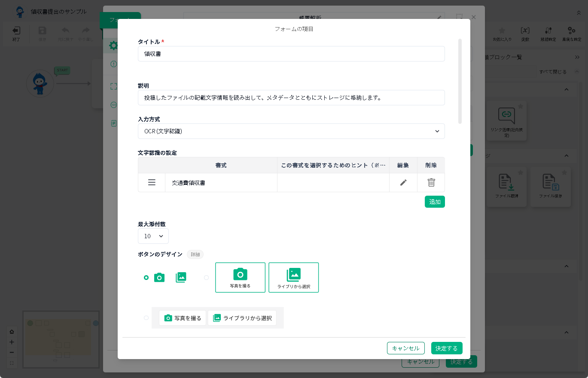Click the small camera icon in first design
This screenshot has width=588, height=378.
[x=159, y=278]
